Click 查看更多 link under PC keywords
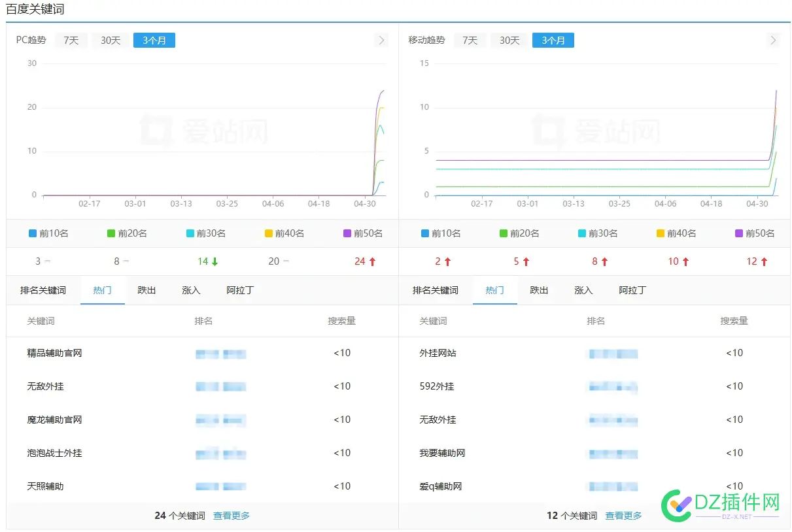The height and width of the screenshot is (532, 792). pos(232,516)
